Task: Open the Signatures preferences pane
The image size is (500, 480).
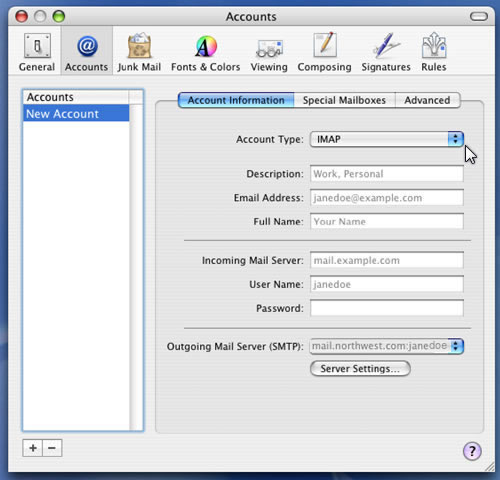Action: pos(386,52)
